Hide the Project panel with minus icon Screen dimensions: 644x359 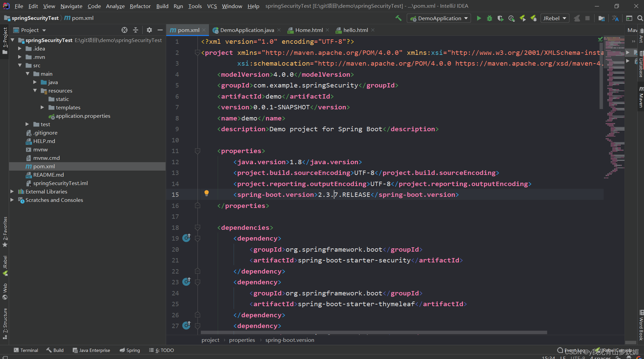click(x=160, y=30)
